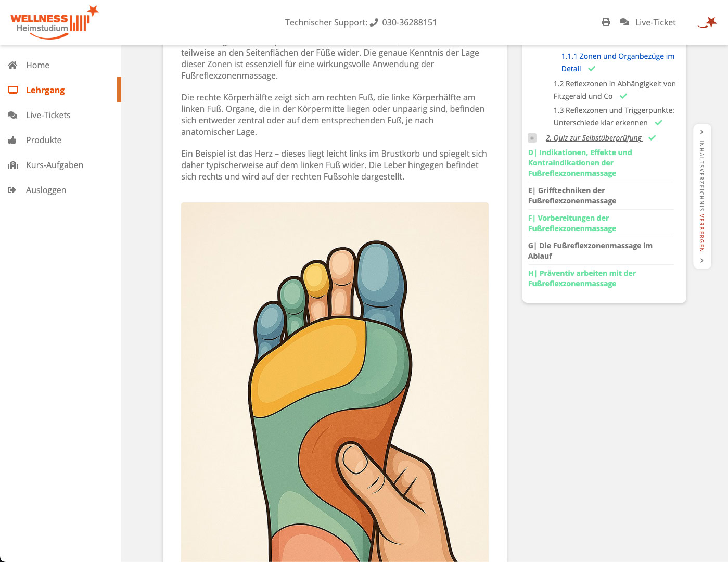This screenshot has width=728, height=562.
Task: Open chapter D Indikationen, Effekte und Kontraindikationen
Action: pos(580,163)
